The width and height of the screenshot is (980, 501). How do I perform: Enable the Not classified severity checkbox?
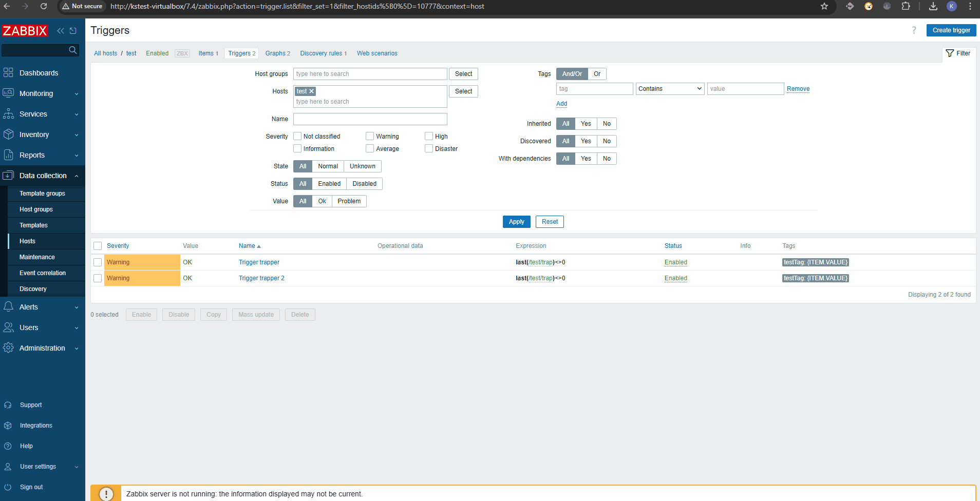click(297, 137)
